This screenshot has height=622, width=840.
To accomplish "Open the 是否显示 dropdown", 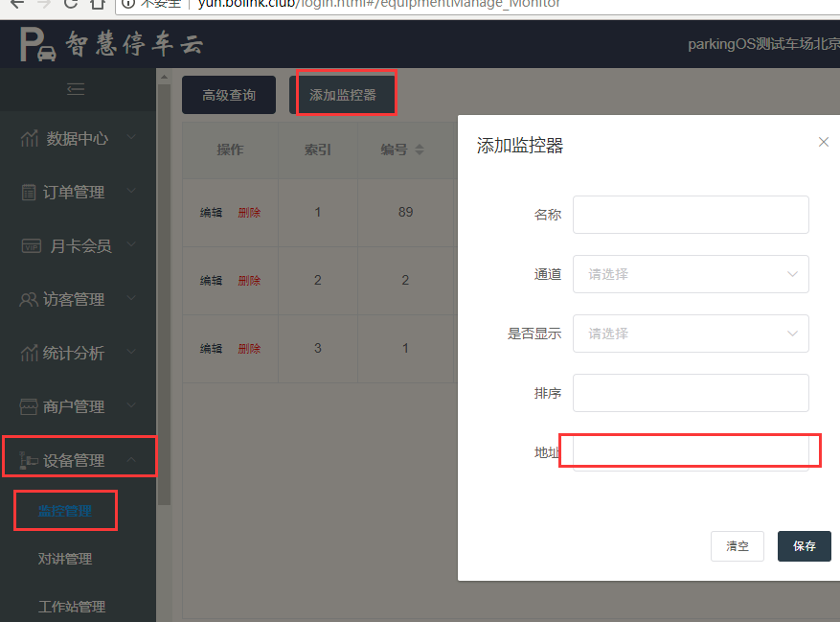I will 691,334.
